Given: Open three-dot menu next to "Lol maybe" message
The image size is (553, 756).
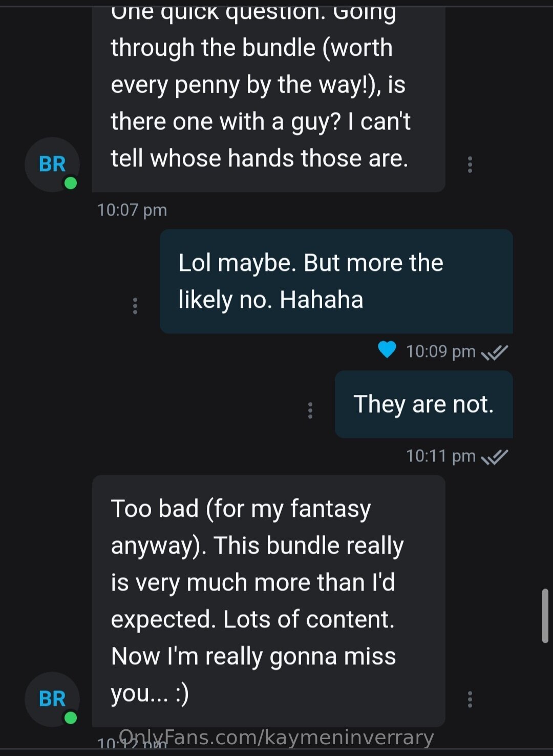Looking at the screenshot, I should [x=135, y=306].
